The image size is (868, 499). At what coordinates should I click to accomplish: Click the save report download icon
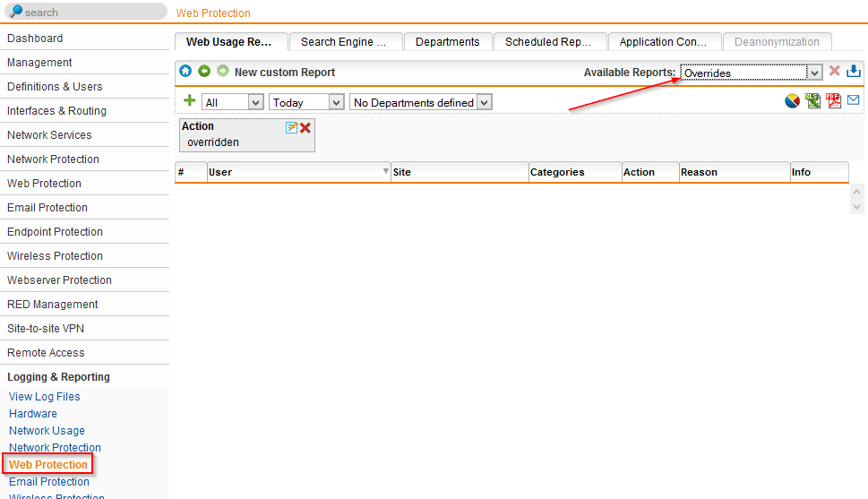[854, 72]
